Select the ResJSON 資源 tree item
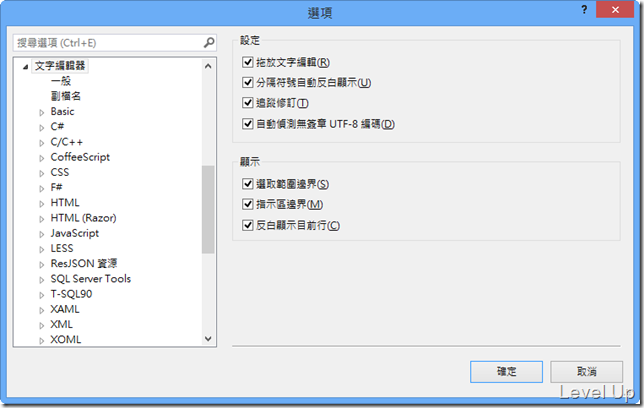Image resolution: width=644 pixels, height=408 pixels. coord(84,263)
